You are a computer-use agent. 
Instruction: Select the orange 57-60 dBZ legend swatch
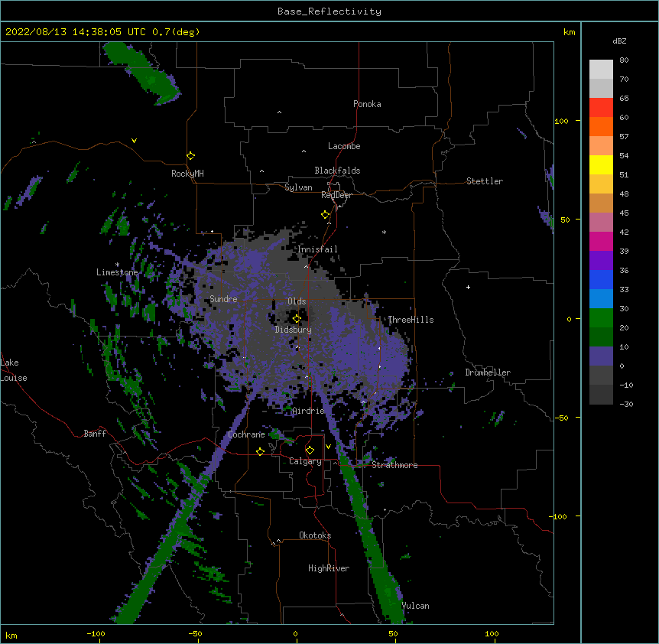click(601, 127)
